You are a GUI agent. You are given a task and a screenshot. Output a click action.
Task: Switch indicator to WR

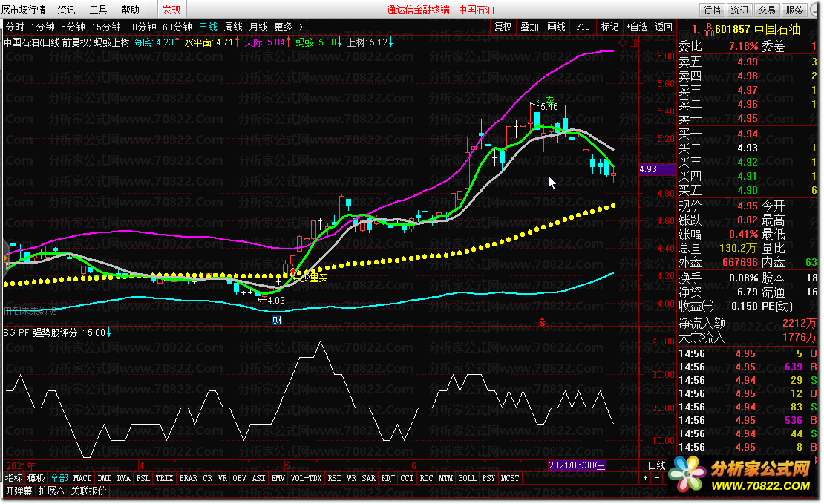[352, 478]
